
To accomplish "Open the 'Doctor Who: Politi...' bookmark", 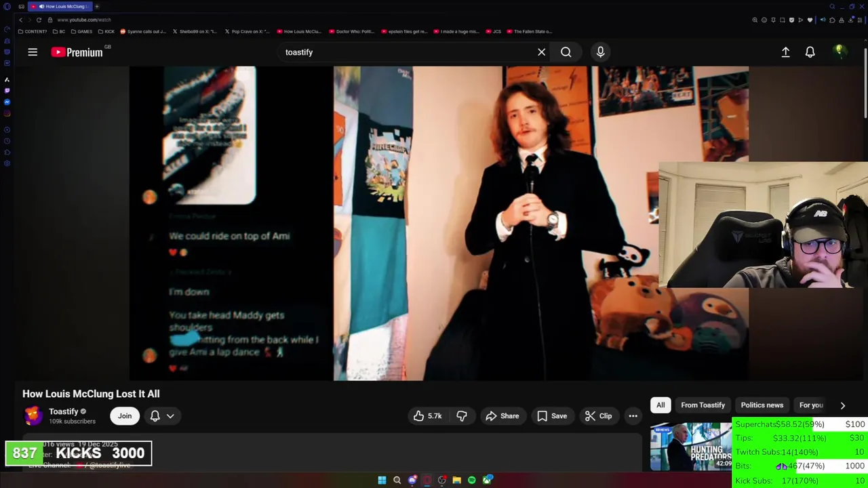I will 351,31.
